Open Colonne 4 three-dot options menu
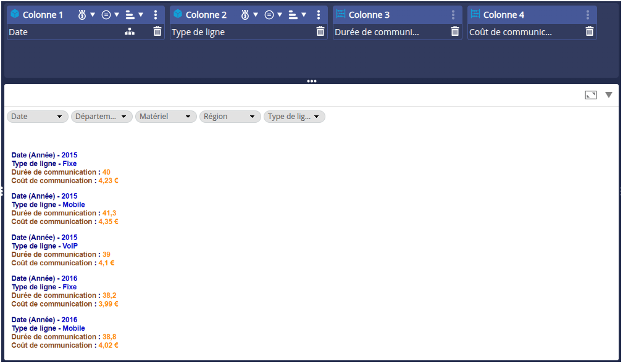The width and height of the screenshot is (623, 364). (588, 15)
